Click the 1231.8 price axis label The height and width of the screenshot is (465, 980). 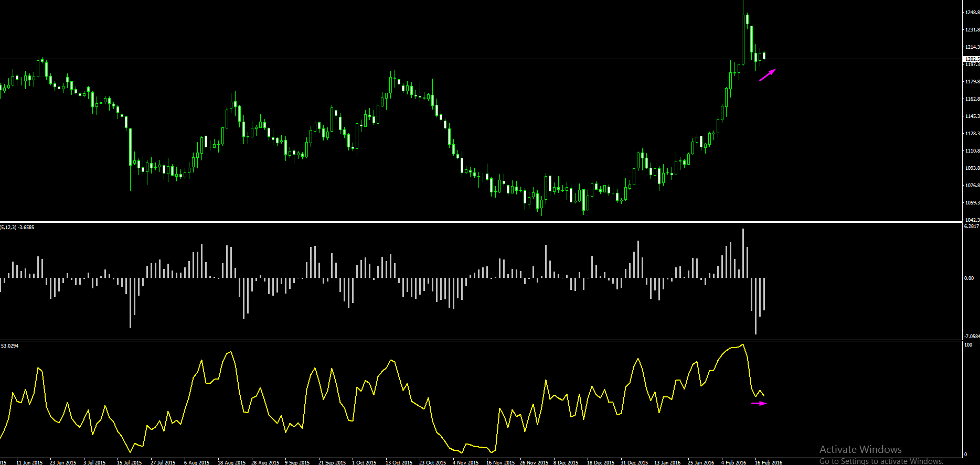(973, 30)
